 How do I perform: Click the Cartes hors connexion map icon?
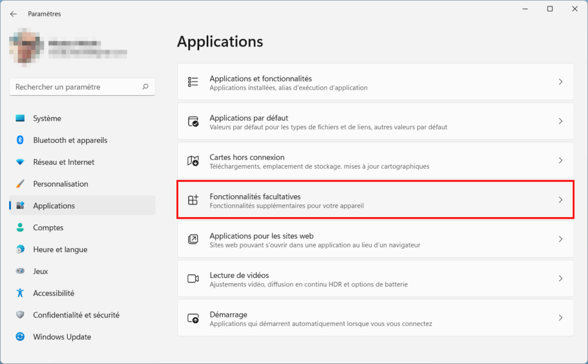pos(193,160)
